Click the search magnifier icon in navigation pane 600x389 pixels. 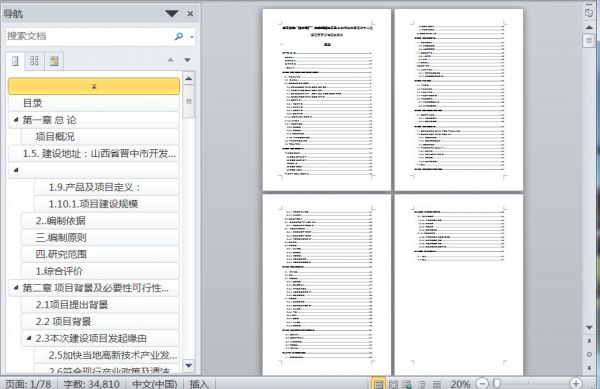[x=179, y=36]
